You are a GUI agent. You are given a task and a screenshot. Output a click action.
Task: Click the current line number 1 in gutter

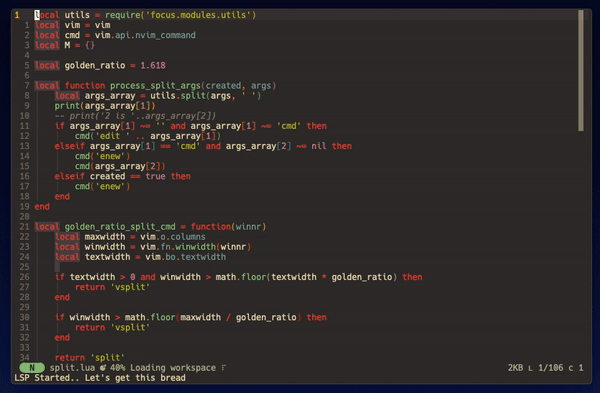pos(17,15)
